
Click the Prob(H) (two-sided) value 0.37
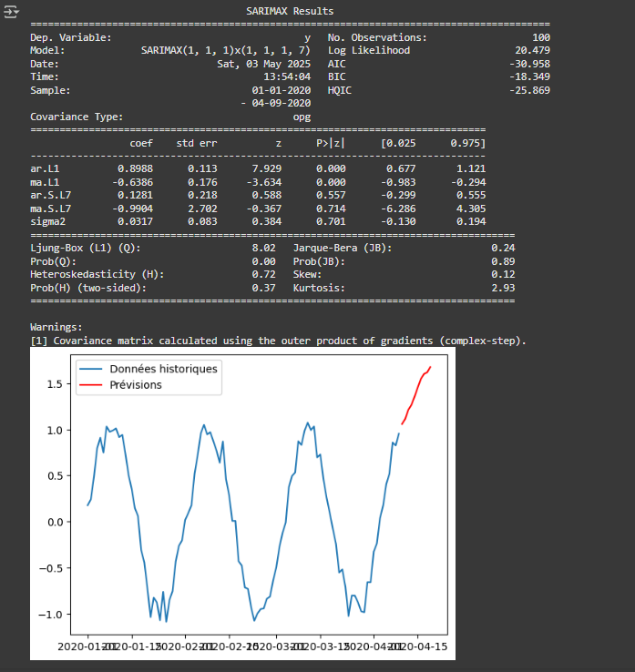263,289
